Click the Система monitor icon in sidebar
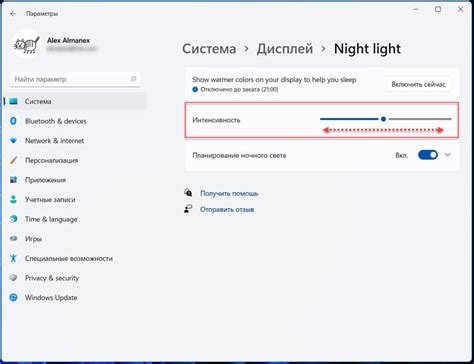Viewport: 474px width, 364px height. [13, 101]
